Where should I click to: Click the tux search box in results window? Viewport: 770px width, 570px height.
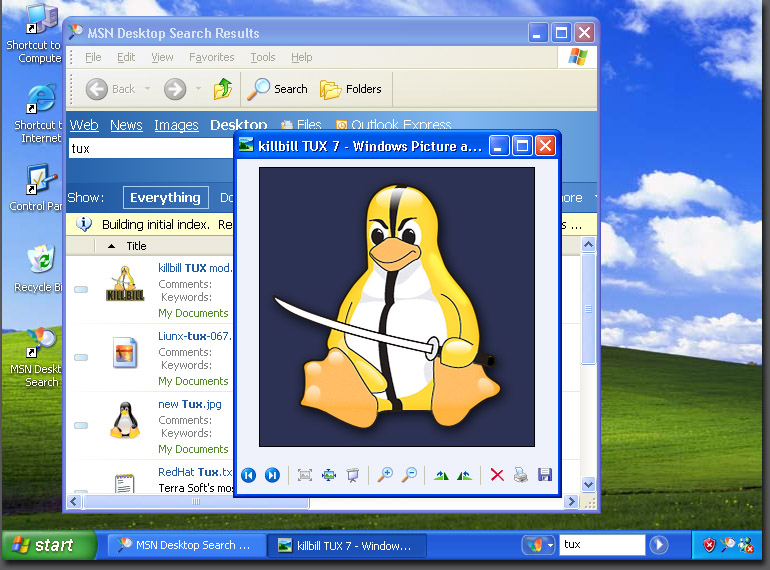[151, 148]
